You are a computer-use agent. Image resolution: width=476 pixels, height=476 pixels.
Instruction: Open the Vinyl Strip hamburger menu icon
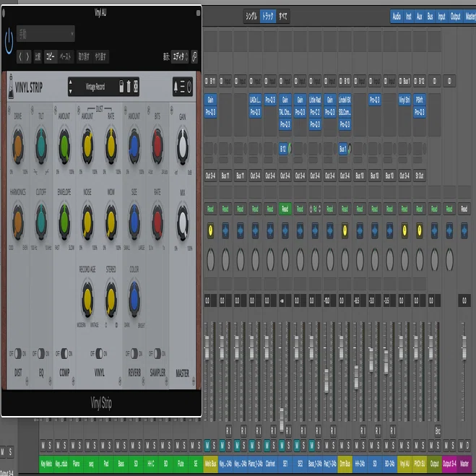pos(182,87)
